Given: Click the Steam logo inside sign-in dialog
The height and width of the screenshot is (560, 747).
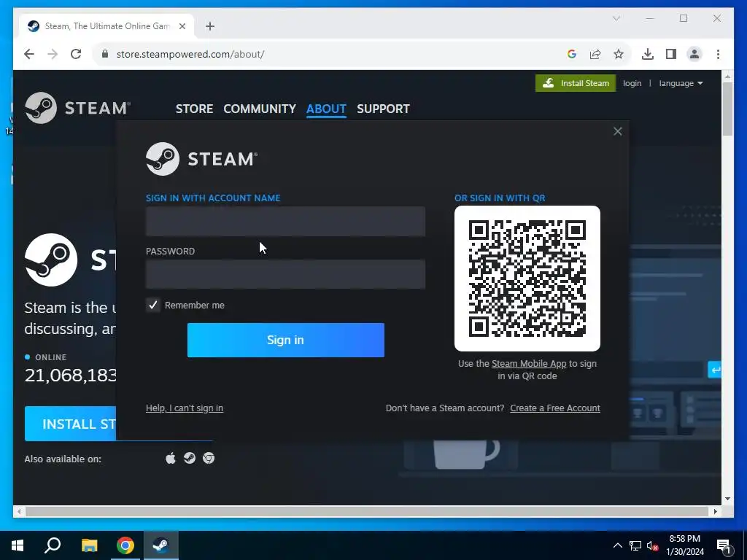Looking at the screenshot, I should click(201, 159).
